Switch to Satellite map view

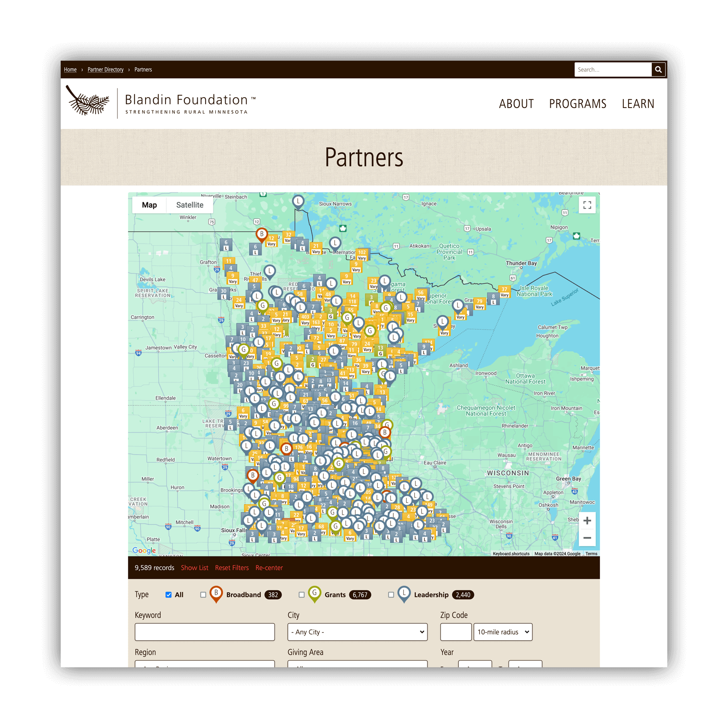click(190, 205)
